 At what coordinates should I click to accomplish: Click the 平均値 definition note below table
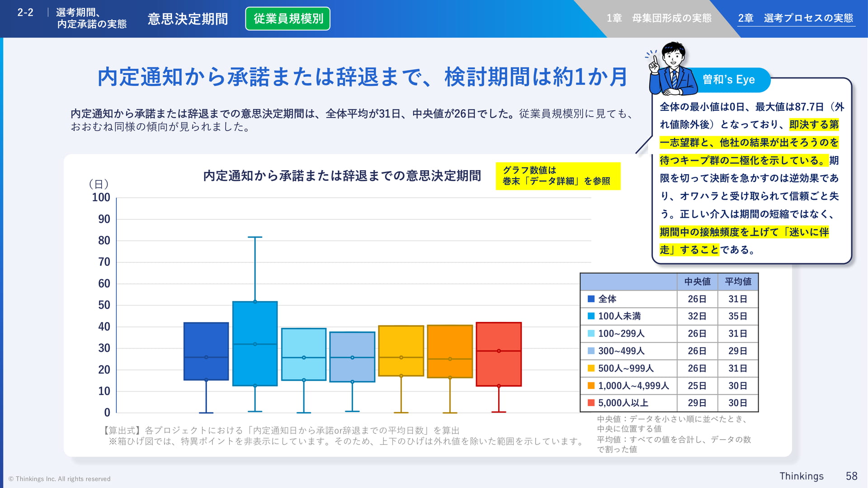[x=674, y=444]
